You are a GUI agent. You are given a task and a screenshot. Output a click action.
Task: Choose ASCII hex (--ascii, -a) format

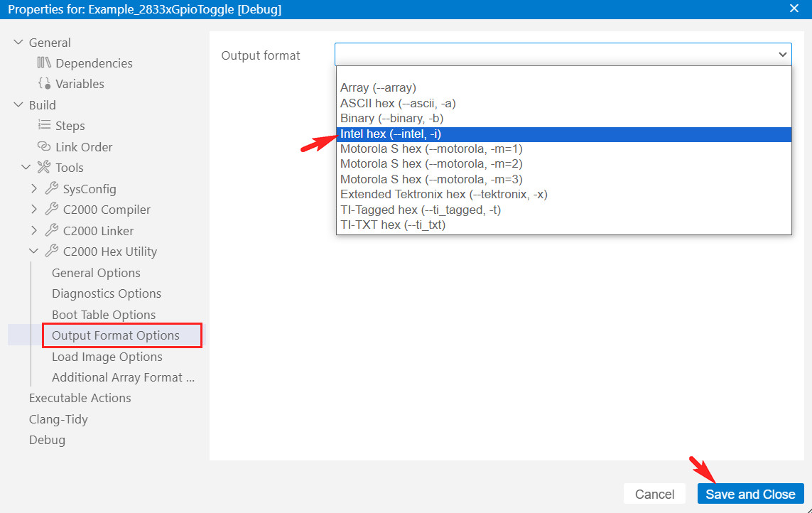click(x=564, y=103)
